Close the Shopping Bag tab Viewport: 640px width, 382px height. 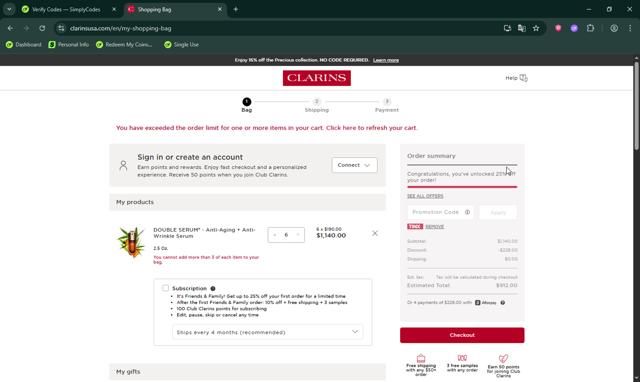pyautogui.click(x=220, y=9)
